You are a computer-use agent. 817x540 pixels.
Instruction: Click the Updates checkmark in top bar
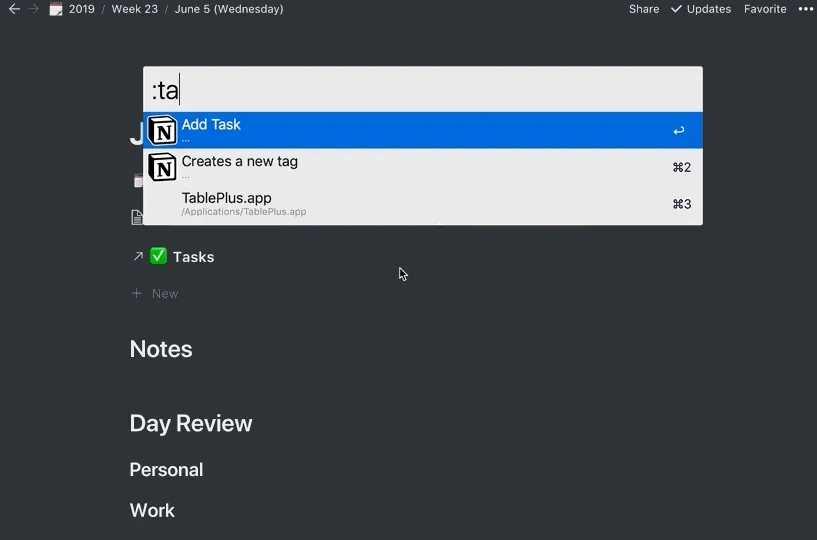(676, 9)
